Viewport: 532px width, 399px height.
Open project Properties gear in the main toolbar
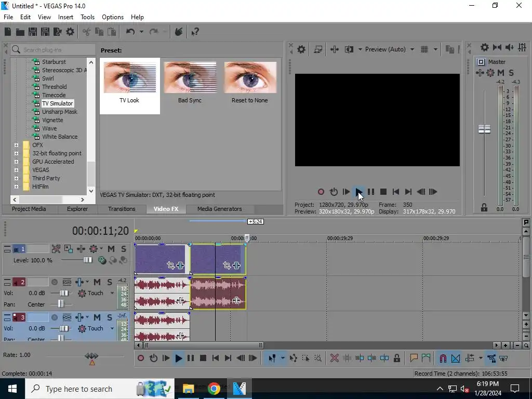(70, 32)
